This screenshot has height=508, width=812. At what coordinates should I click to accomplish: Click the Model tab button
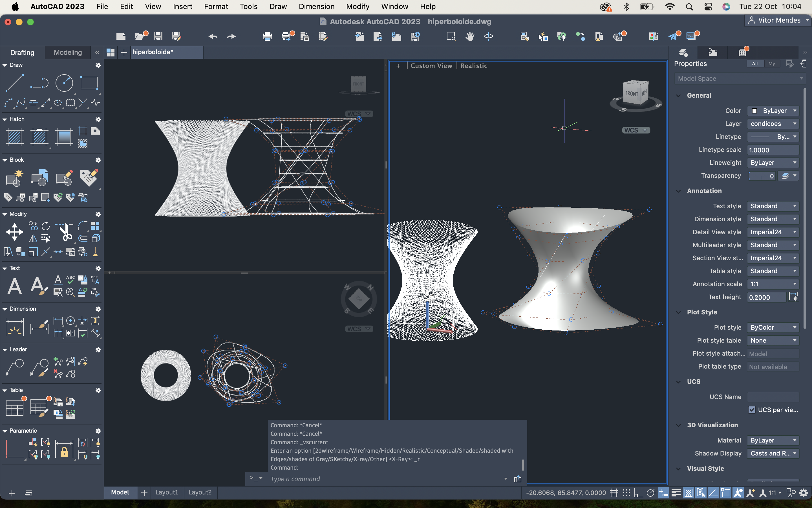(120, 492)
